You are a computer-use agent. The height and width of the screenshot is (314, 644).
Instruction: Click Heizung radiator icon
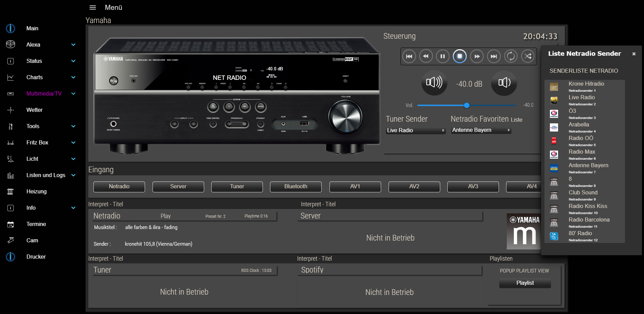[11, 192]
